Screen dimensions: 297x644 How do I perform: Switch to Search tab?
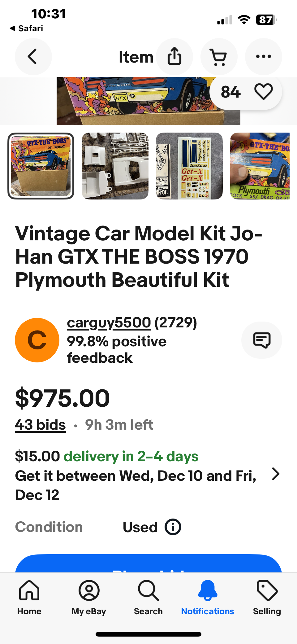[148, 598]
